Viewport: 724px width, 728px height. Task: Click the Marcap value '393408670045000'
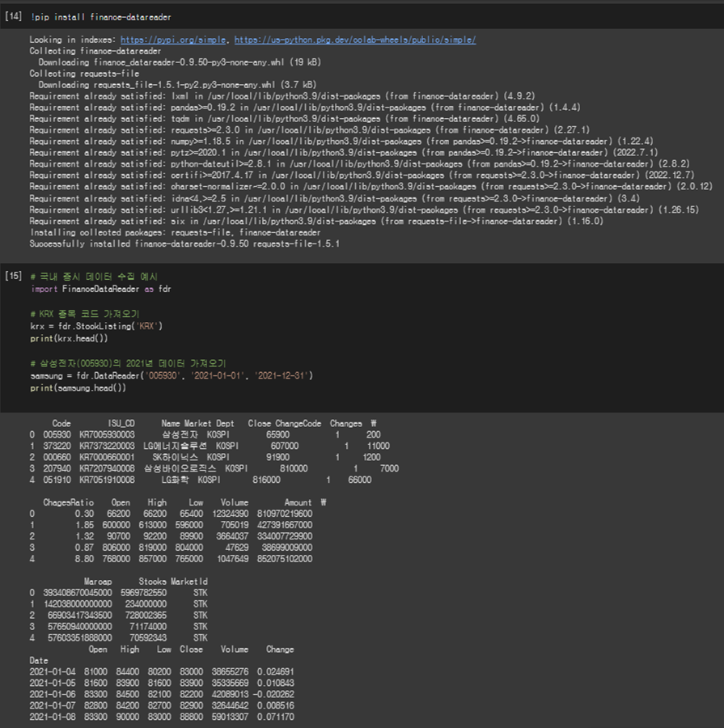78,592
